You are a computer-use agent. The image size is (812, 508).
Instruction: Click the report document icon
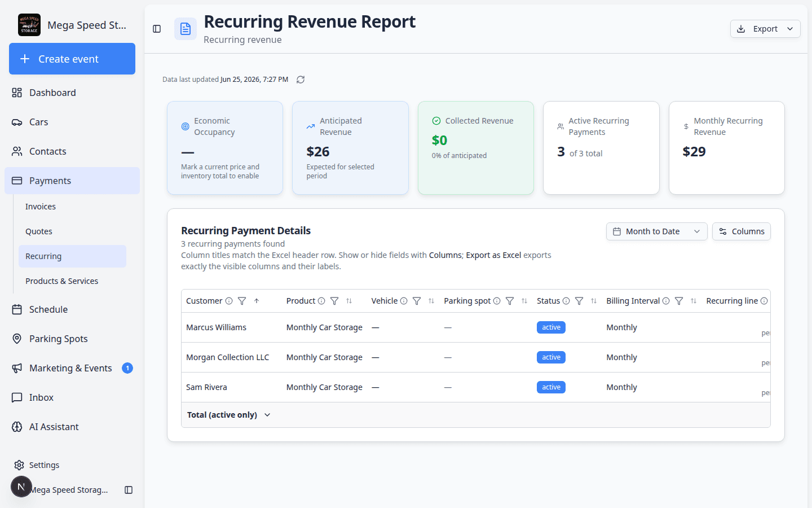coord(186,29)
